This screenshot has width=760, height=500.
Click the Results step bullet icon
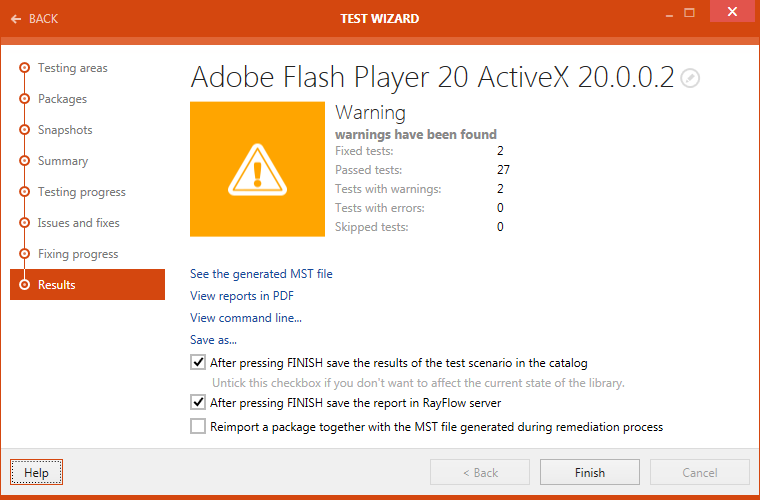(24, 285)
